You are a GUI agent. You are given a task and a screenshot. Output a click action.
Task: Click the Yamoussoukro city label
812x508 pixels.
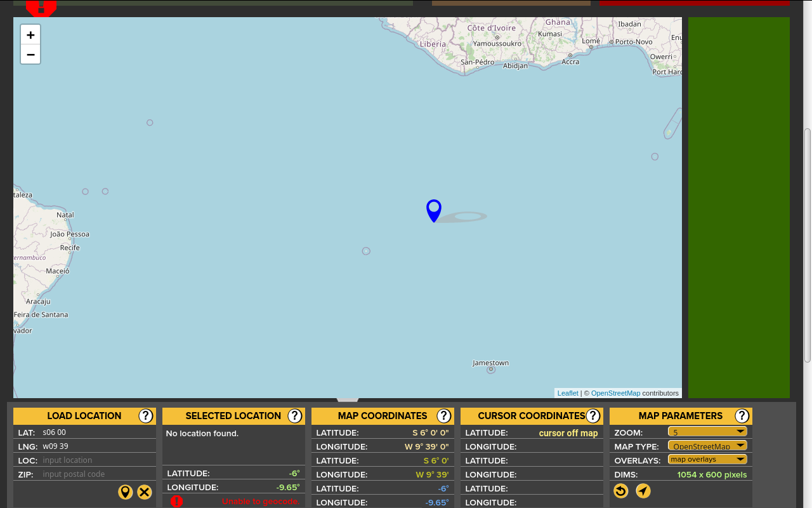click(x=497, y=44)
